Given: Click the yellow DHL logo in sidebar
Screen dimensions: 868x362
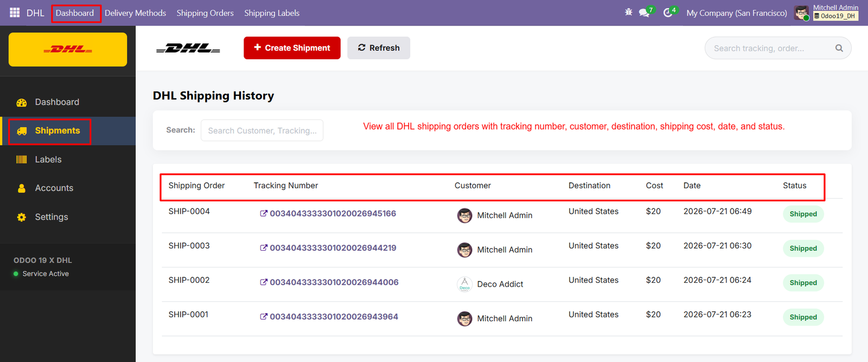Looking at the screenshot, I should [x=68, y=49].
